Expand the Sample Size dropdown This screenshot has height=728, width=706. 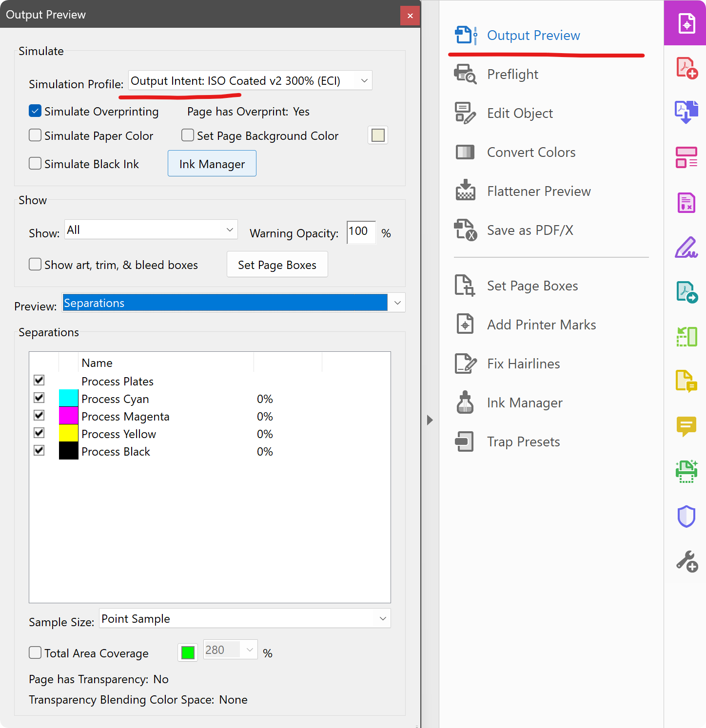click(x=383, y=618)
